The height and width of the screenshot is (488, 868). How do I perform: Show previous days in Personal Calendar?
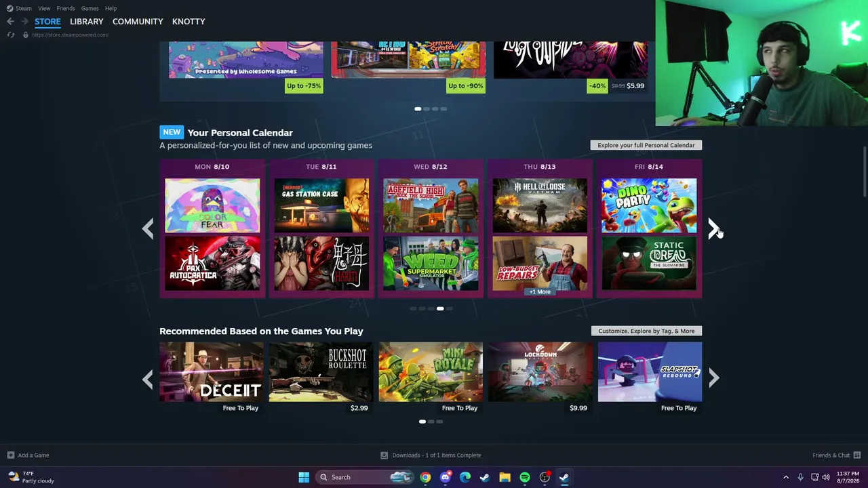tap(147, 228)
